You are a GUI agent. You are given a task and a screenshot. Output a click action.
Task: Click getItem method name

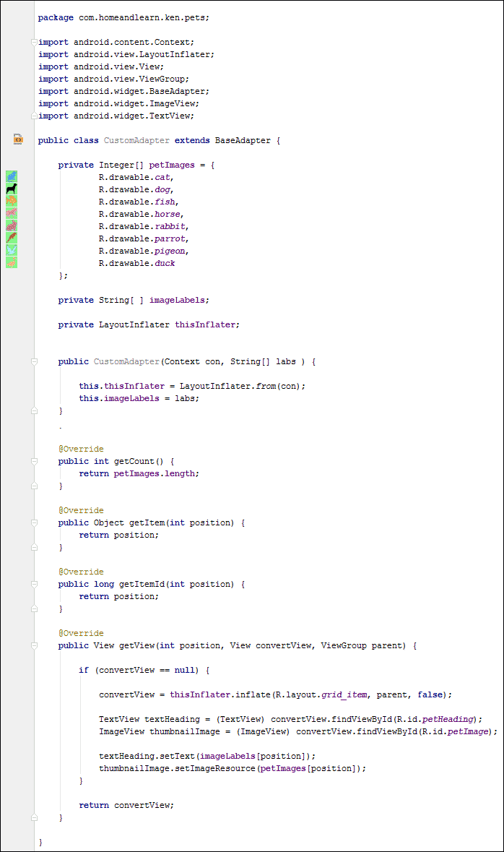click(147, 522)
